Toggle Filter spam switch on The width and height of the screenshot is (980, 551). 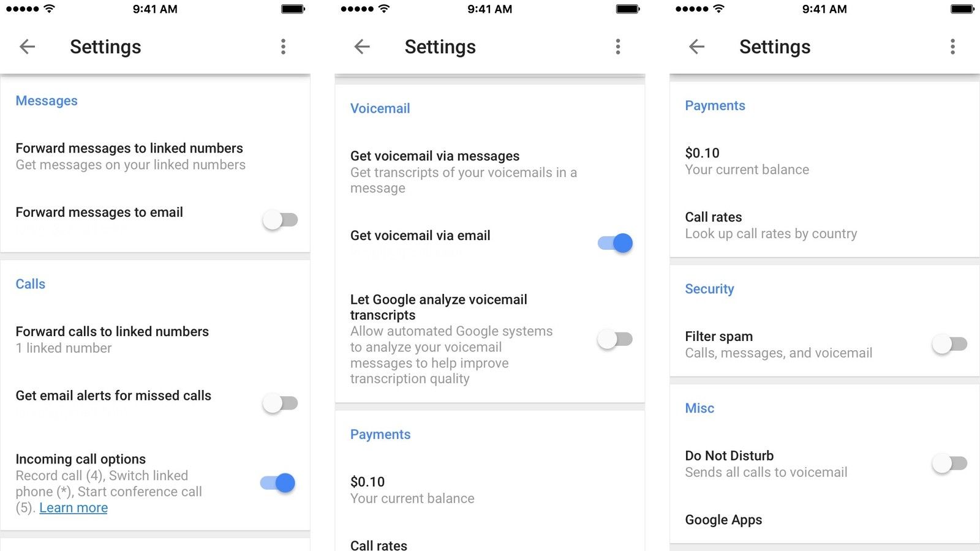(x=949, y=344)
